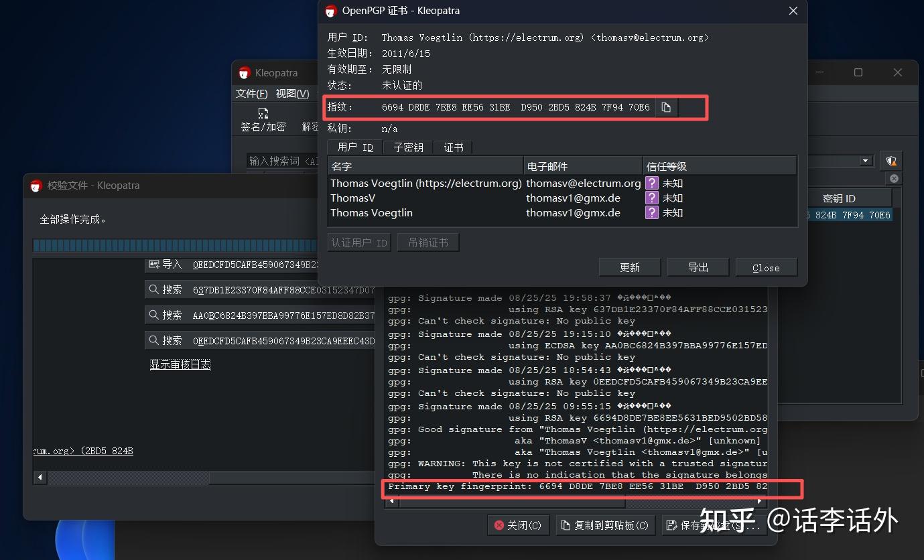Click the 'Good signature from' log line

pos(578,429)
